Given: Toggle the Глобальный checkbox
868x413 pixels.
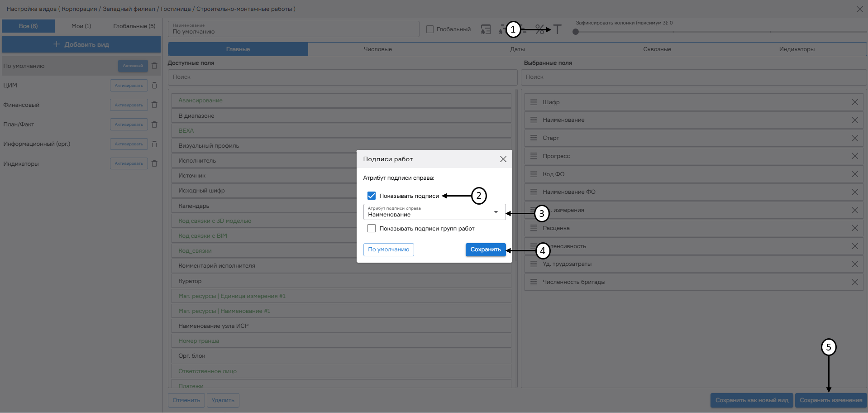Looking at the screenshot, I should 430,29.
